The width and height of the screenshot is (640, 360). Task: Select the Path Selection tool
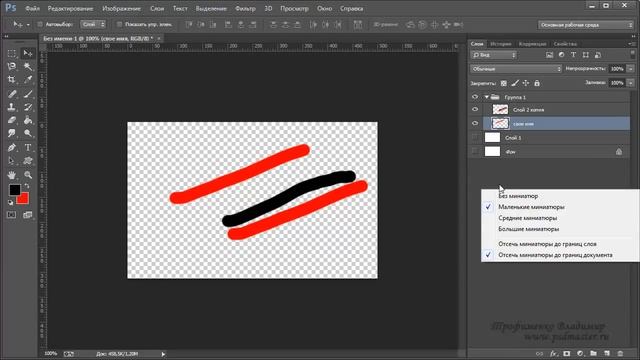click(x=12, y=160)
